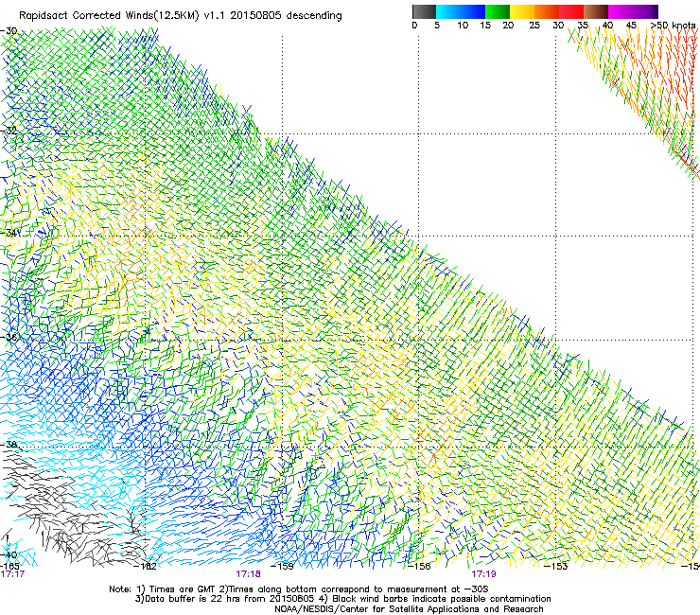The width and height of the screenshot is (700, 615).
Task: Click the purple '17:17' time label
Action: pyautogui.click(x=12, y=574)
